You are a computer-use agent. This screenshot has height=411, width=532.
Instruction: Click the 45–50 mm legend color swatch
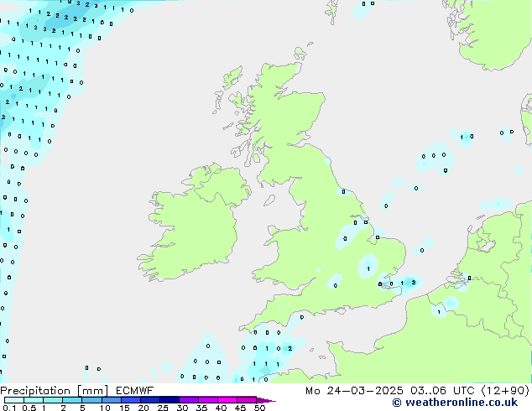point(247,400)
